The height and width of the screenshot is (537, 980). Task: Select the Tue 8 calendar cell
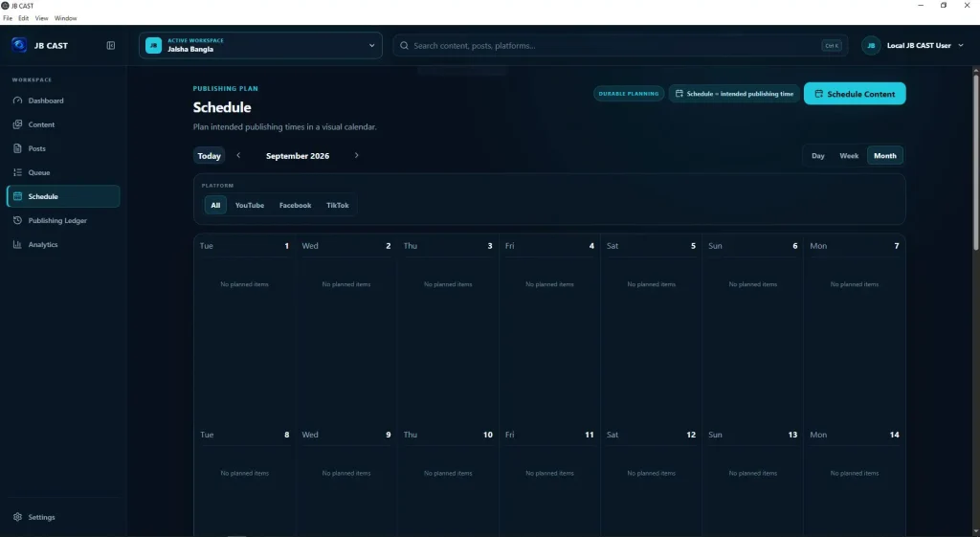pos(244,480)
